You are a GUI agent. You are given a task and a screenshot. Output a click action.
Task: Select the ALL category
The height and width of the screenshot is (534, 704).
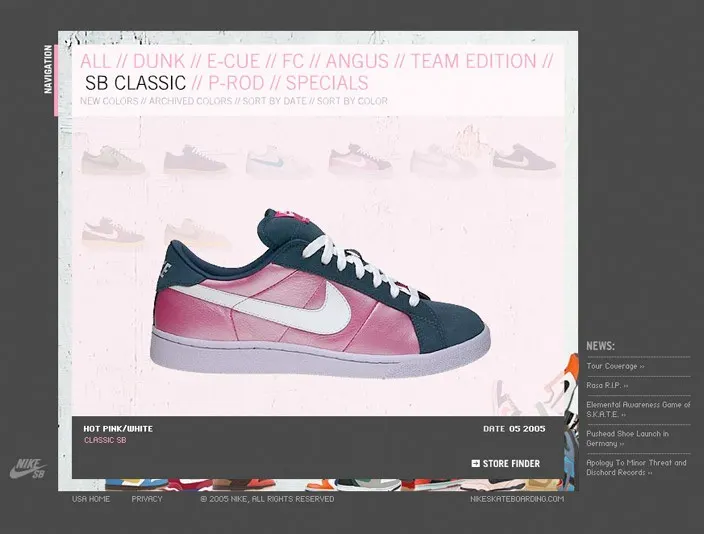(x=95, y=61)
